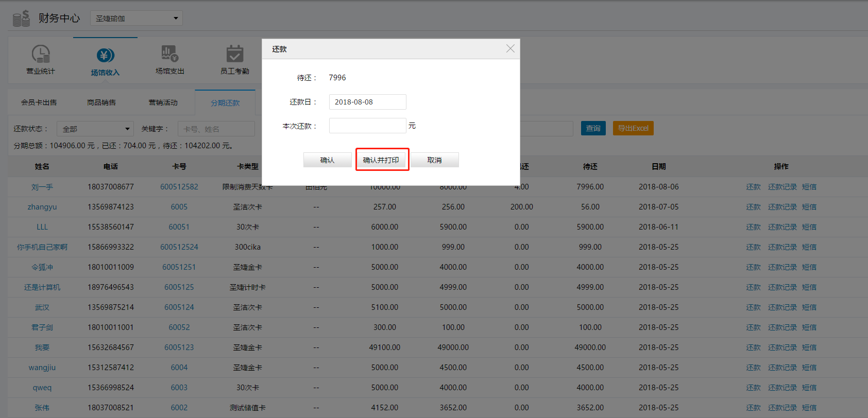
Task: Open card number 6005 link
Action: [179, 207]
